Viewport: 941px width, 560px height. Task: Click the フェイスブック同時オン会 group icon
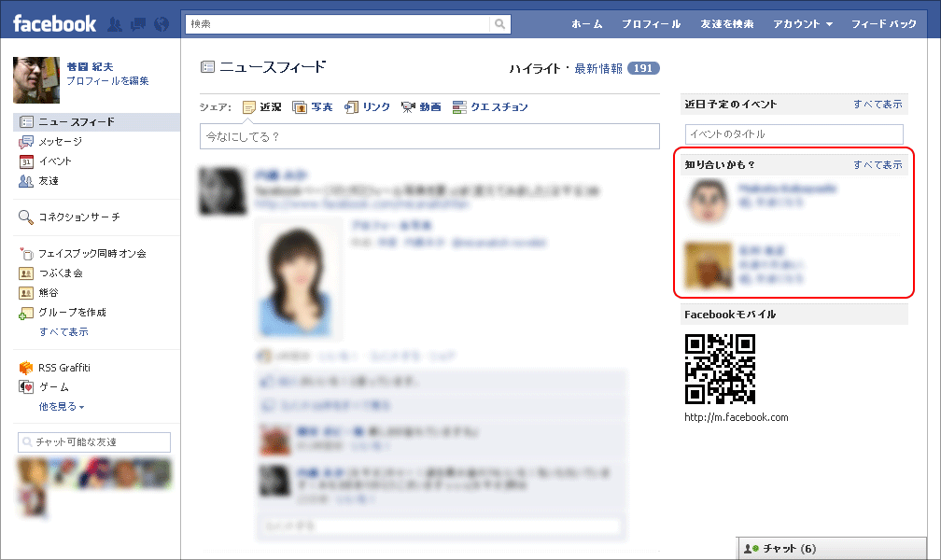coord(26,254)
